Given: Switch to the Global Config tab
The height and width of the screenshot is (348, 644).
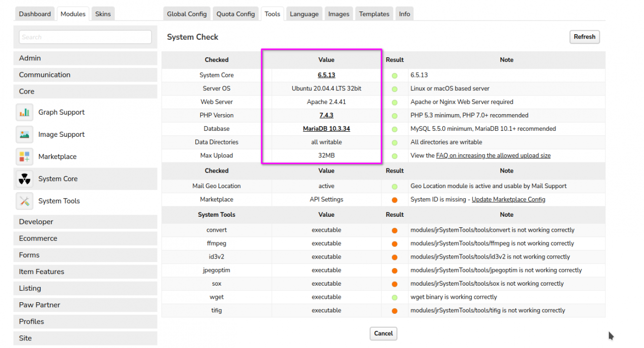Looking at the screenshot, I should pos(187,14).
